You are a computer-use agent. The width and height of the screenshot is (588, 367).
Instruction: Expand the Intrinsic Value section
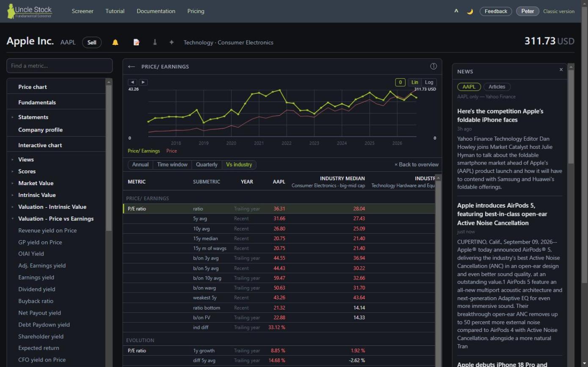click(37, 195)
